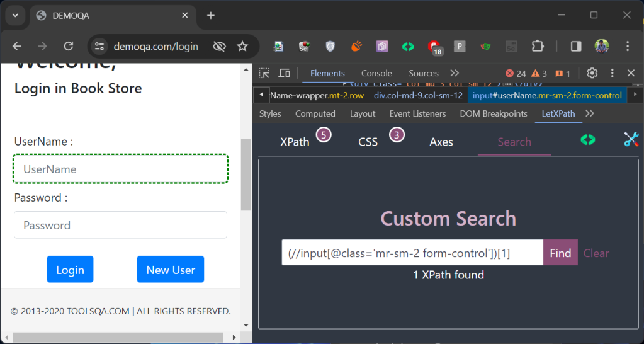This screenshot has width=644, height=344.
Task: Open the Extensions puzzle icon
Action: coord(537,46)
